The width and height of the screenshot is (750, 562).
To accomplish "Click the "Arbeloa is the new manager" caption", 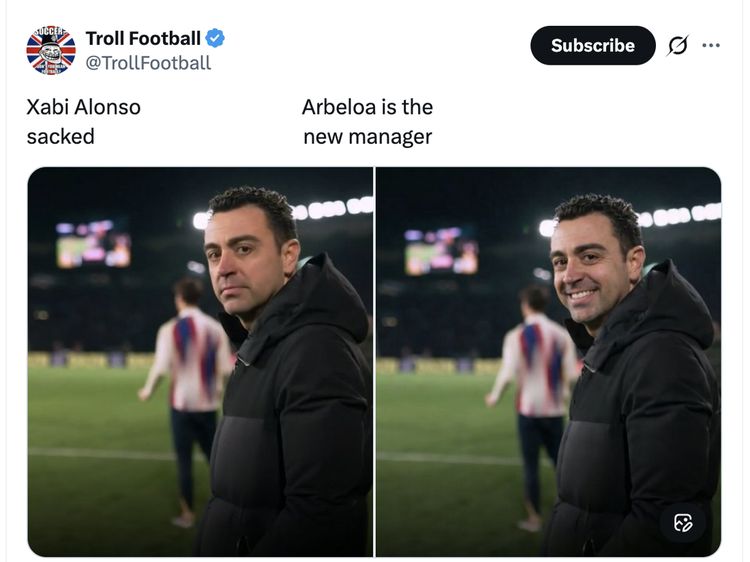I will coord(367,121).
